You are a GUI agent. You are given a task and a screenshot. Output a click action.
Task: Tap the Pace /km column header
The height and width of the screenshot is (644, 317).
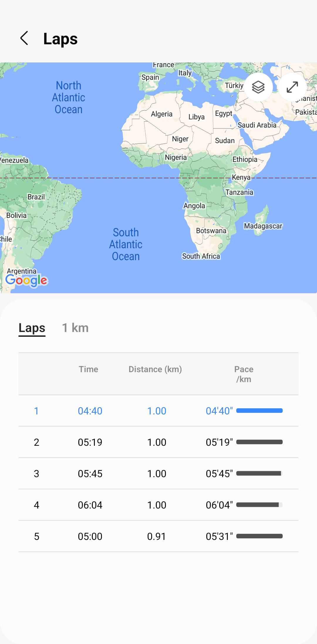click(x=244, y=374)
